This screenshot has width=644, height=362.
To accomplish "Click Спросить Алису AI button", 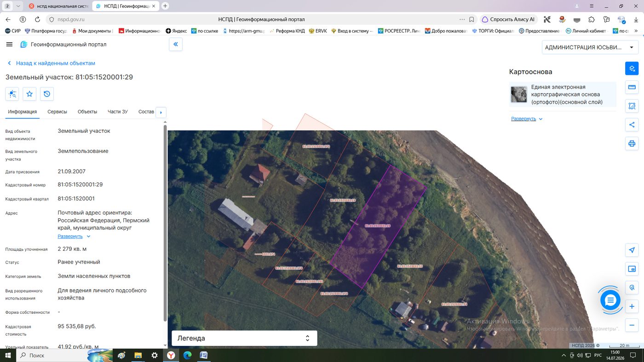I will click(x=508, y=19).
